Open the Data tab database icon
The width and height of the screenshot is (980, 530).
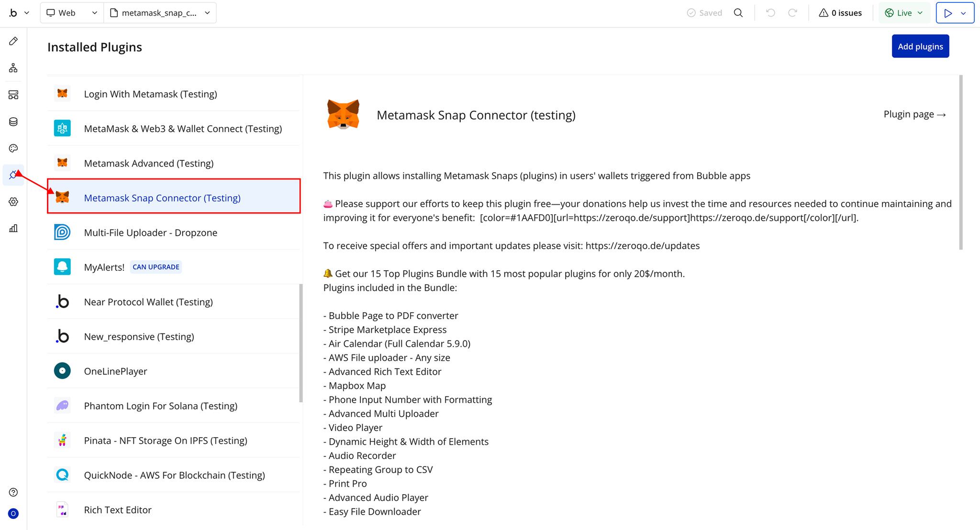pyautogui.click(x=13, y=121)
